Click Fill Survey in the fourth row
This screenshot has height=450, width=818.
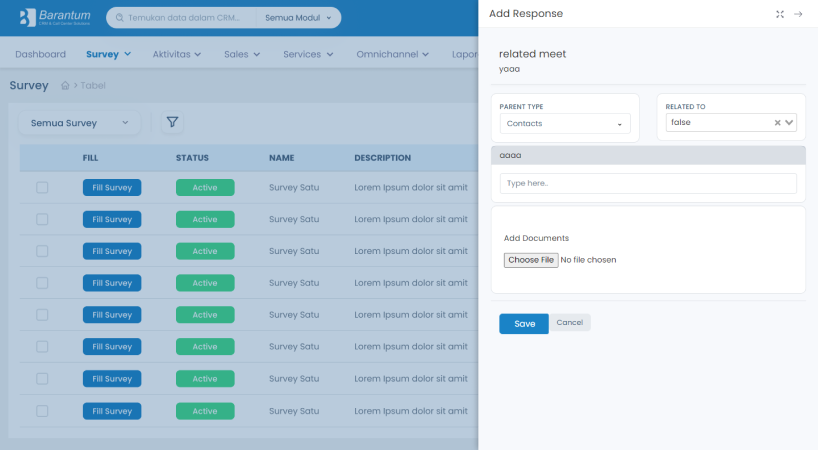[x=112, y=283]
